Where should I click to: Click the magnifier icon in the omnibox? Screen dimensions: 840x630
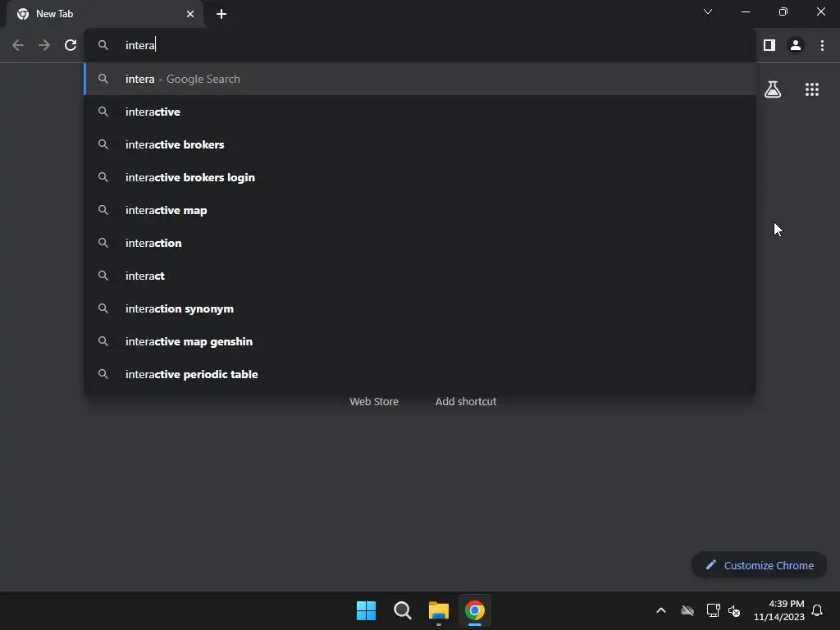pos(103,46)
